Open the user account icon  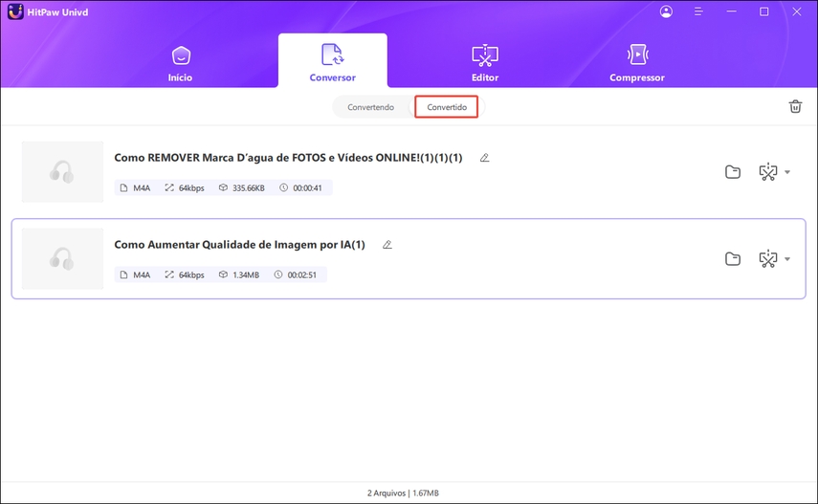[x=666, y=11]
